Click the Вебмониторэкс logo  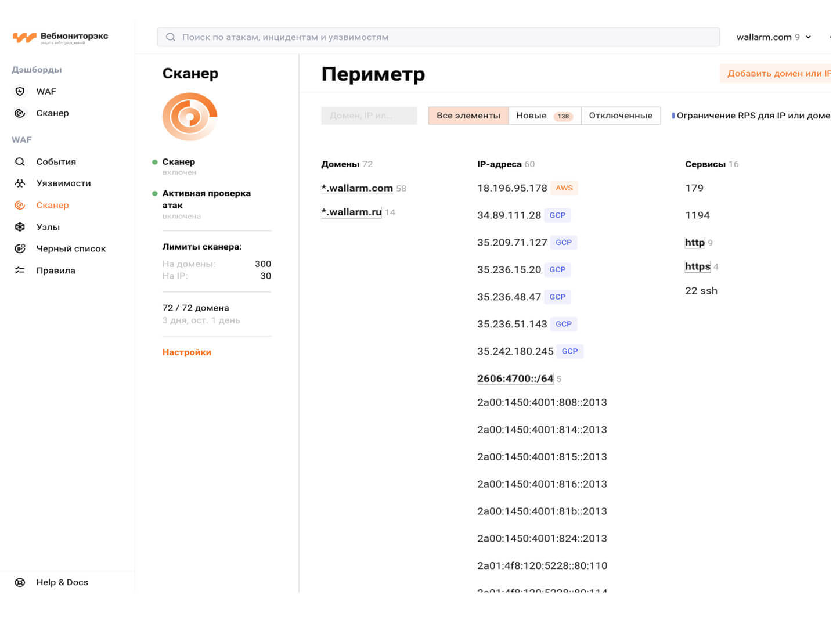click(x=60, y=37)
